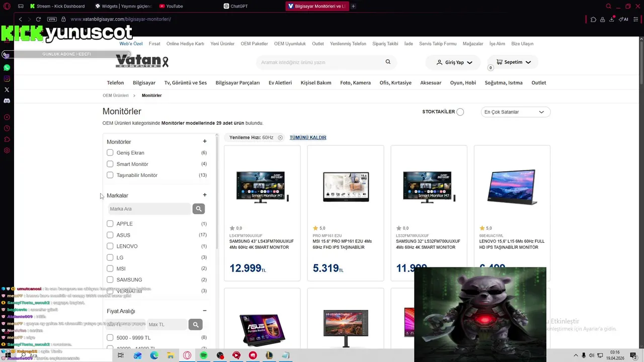Open the tab search magnifier icon
This screenshot has height=362, width=644.
coord(609,7)
